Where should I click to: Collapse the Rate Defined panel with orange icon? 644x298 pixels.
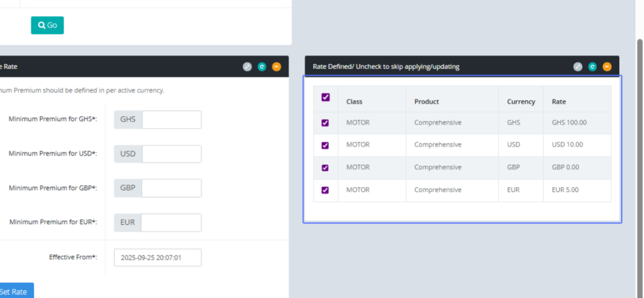point(607,67)
